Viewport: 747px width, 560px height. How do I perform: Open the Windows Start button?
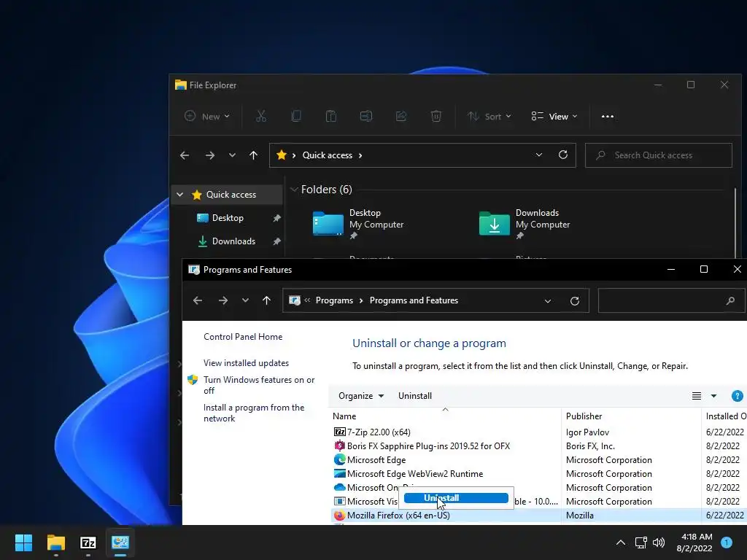23,542
